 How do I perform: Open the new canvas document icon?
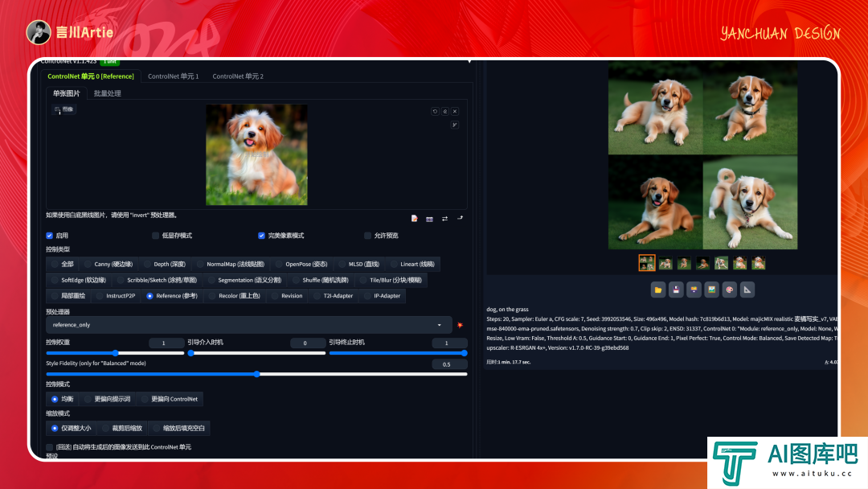pos(414,218)
